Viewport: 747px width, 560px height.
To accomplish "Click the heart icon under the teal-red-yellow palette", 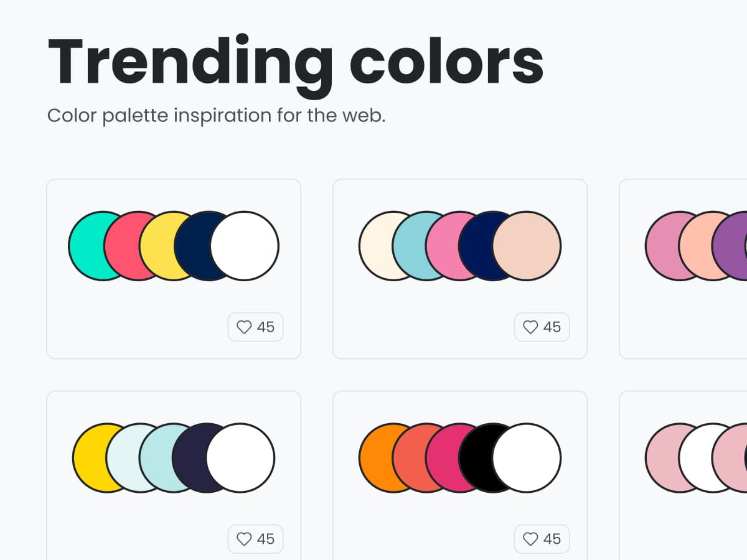I will pyautogui.click(x=244, y=327).
